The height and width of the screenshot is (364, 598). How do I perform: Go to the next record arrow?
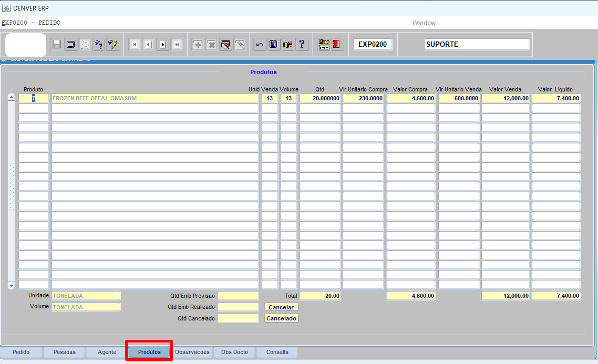163,45
